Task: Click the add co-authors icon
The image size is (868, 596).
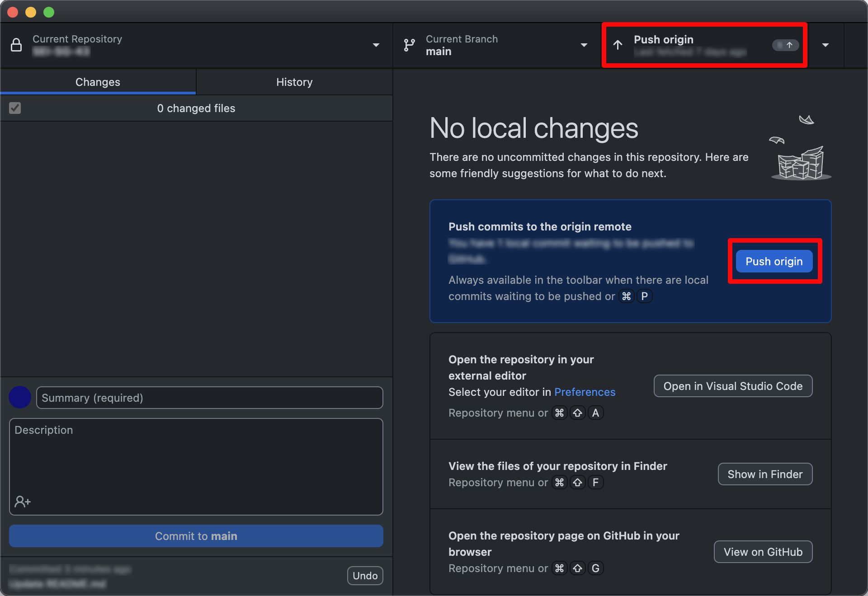Action: click(23, 502)
